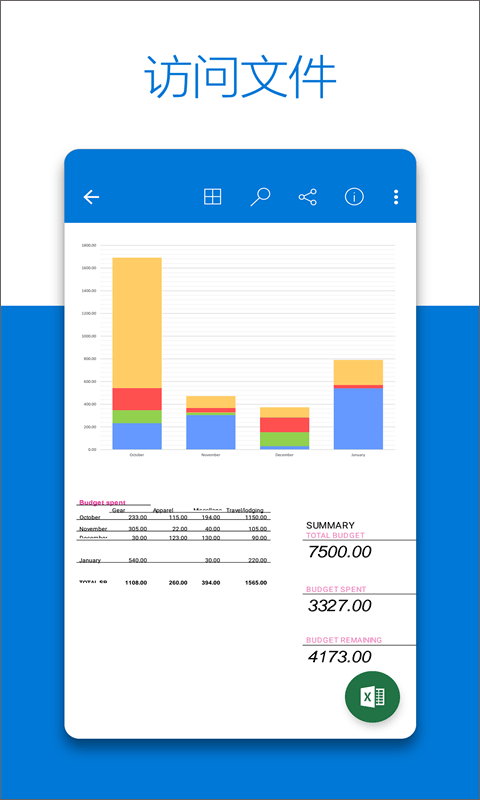Click the 260.00 total cell

178,583
